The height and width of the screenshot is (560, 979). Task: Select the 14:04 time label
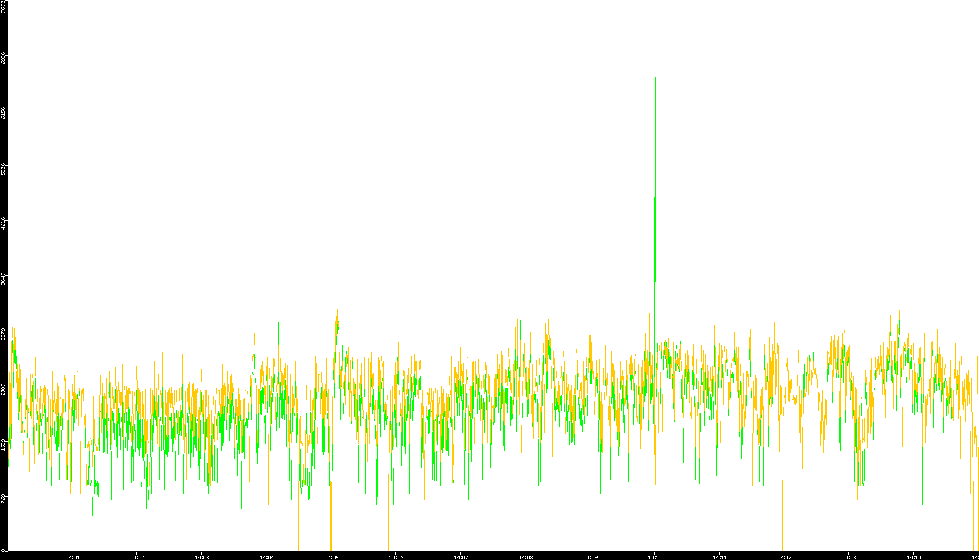(266, 557)
